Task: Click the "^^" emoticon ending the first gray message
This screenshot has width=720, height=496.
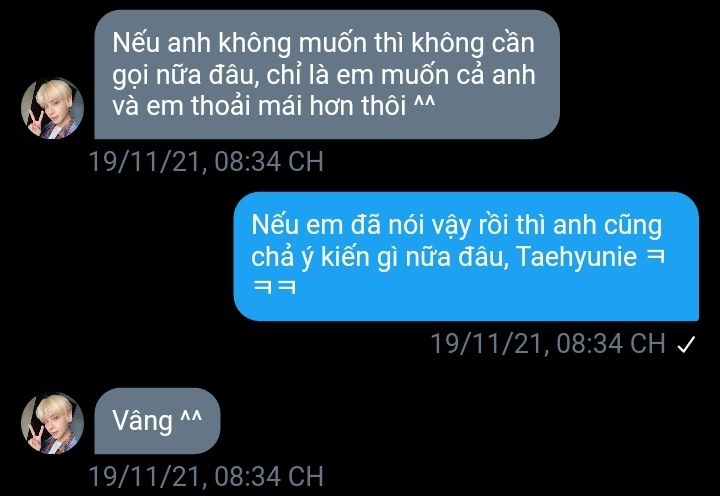Action: (x=424, y=104)
